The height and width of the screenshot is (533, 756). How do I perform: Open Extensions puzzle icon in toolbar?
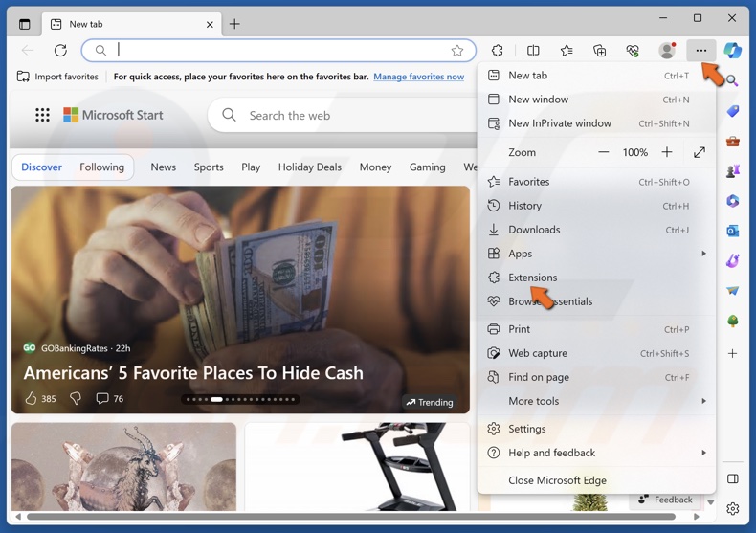(497, 50)
